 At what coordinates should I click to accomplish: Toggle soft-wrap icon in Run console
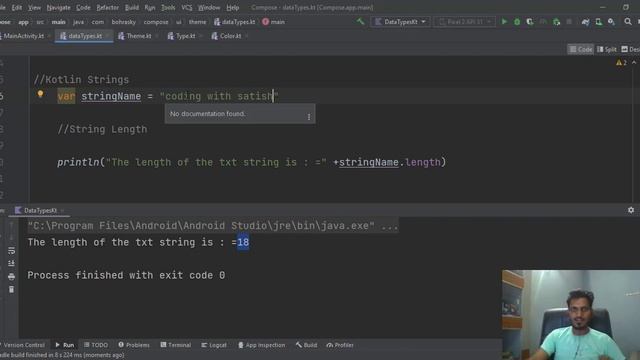(x=11, y=251)
